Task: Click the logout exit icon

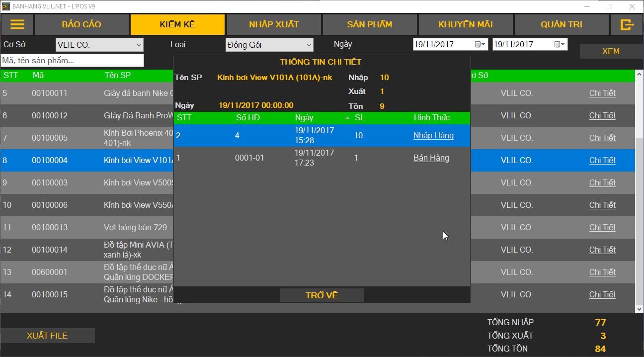Action: [x=627, y=25]
